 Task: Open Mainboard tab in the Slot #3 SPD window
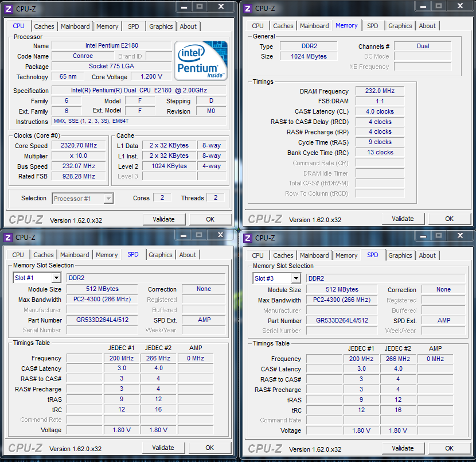[314, 255]
